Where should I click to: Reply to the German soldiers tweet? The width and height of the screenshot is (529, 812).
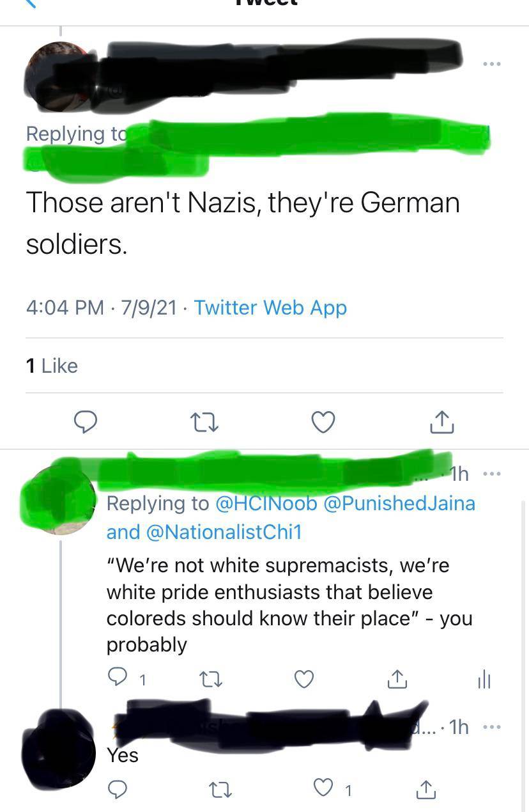point(86,421)
